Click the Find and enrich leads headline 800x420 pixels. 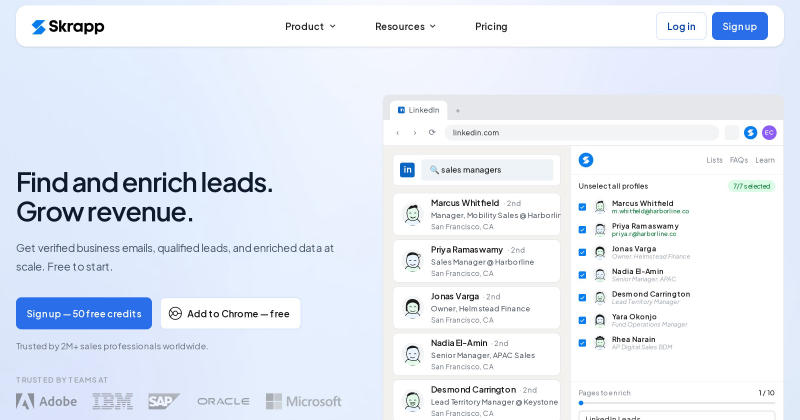coord(144,197)
